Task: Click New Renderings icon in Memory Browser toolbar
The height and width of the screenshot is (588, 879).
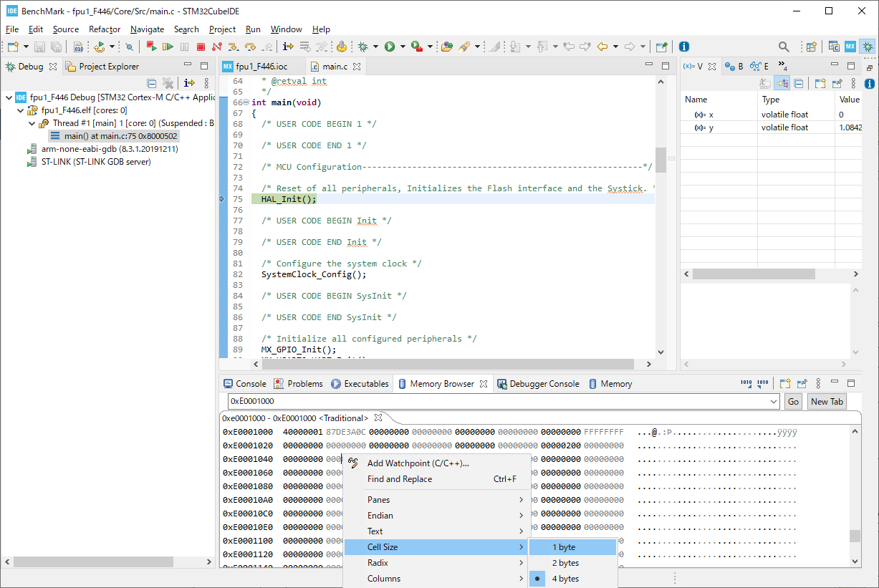Action: (x=784, y=384)
